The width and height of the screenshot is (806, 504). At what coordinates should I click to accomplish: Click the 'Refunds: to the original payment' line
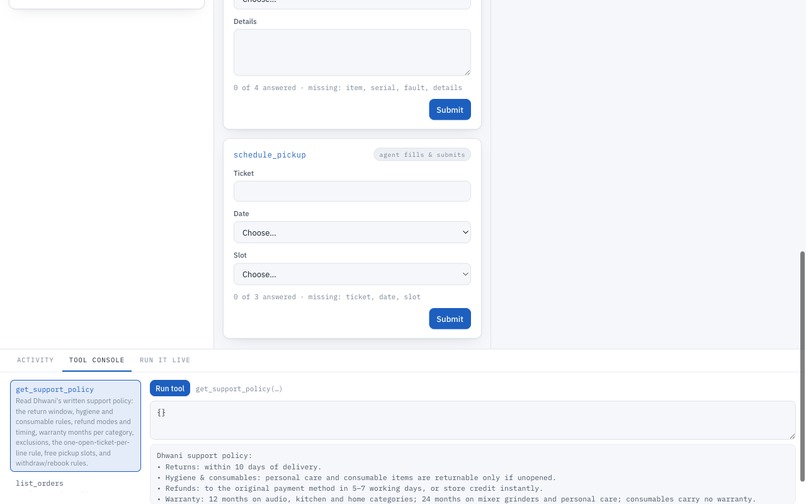tap(350, 489)
